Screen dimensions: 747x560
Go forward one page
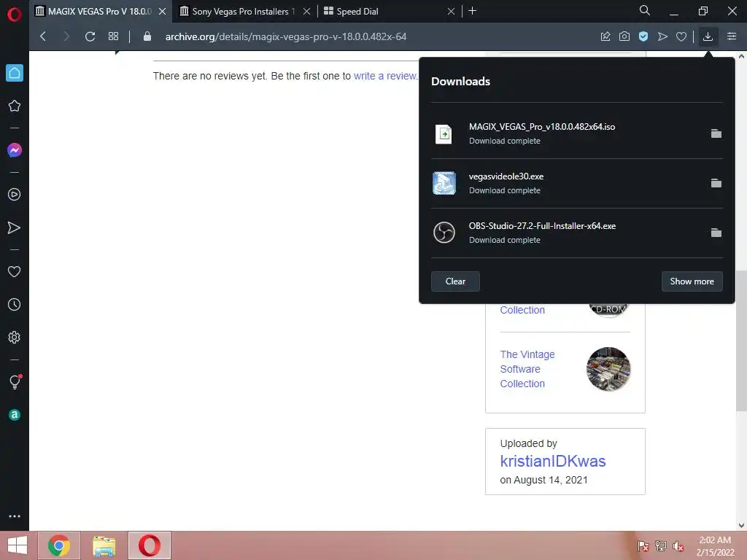(66, 36)
